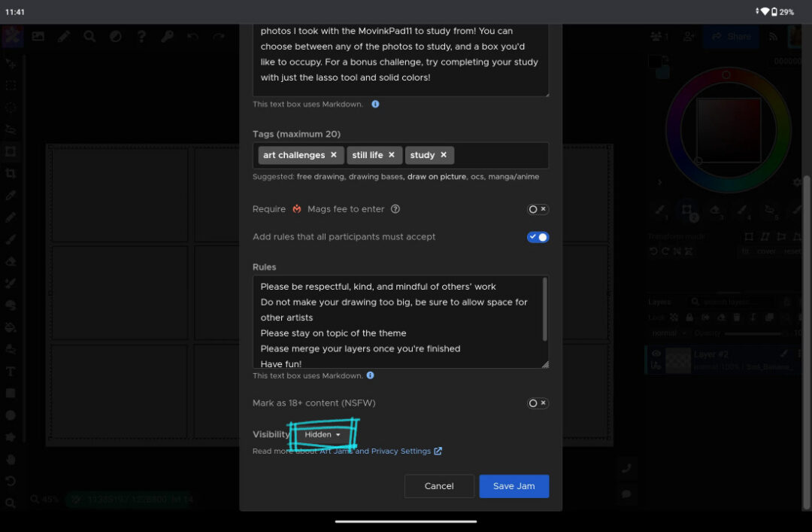
Task: Add suggested tag 'manga/anime'
Action: point(514,177)
